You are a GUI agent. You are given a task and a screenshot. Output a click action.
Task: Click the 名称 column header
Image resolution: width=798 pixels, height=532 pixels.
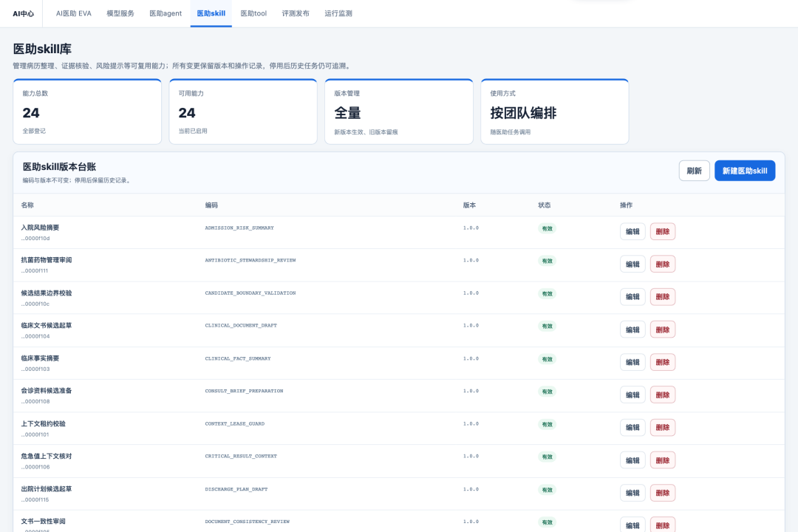[x=27, y=205]
